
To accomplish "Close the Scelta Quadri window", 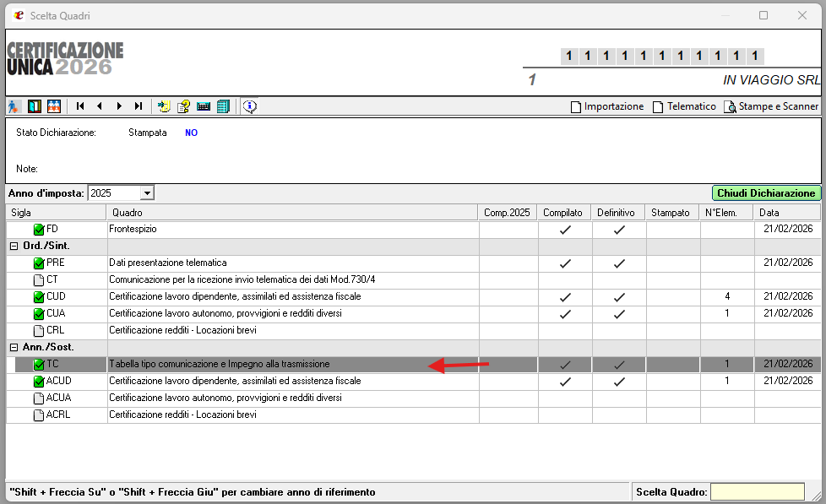I will [802, 15].
